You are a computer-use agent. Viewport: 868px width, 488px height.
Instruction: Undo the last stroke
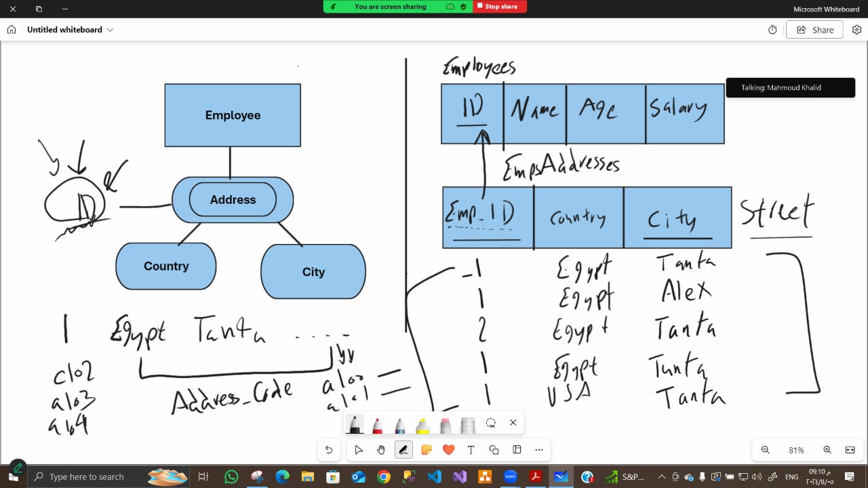pyautogui.click(x=329, y=449)
